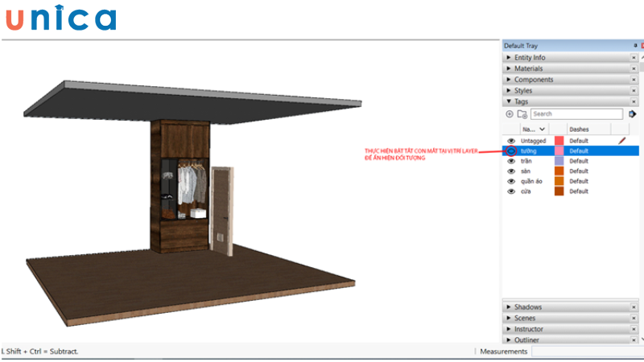Open the tường pink color swatch
The height and width of the screenshot is (362, 644).
(x=559, y=151)
